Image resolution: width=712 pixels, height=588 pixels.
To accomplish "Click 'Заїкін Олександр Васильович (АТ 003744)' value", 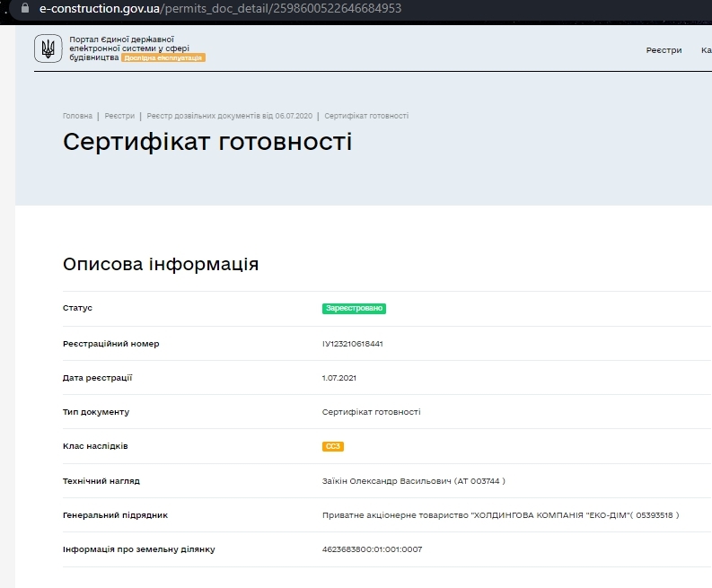I will [x=413, y=481].
